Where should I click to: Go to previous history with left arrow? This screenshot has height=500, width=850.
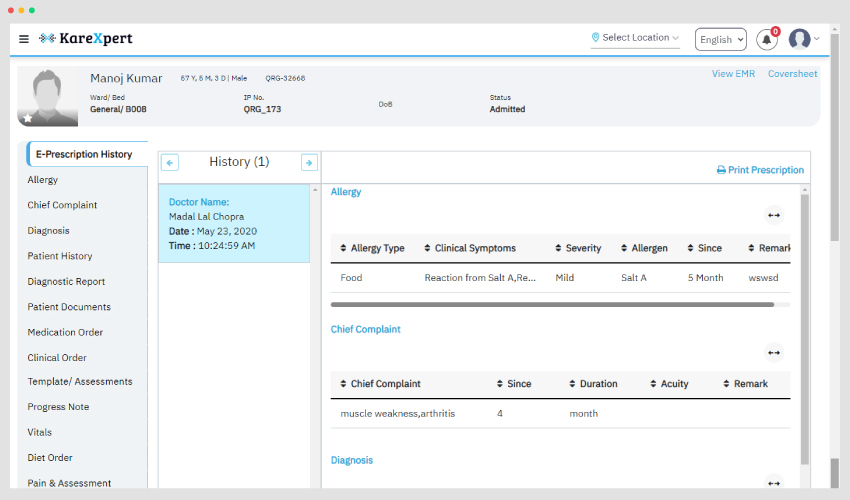click(170, 163)
